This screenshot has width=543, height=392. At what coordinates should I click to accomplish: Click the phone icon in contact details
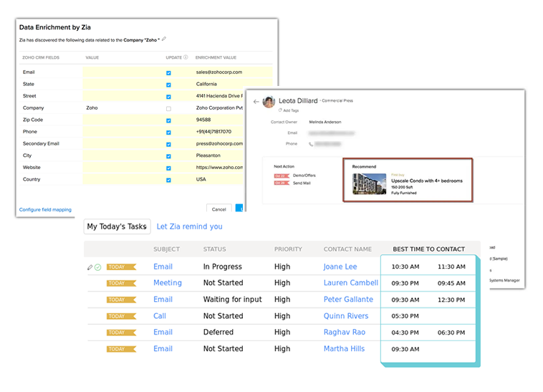(x=311, y=144)
